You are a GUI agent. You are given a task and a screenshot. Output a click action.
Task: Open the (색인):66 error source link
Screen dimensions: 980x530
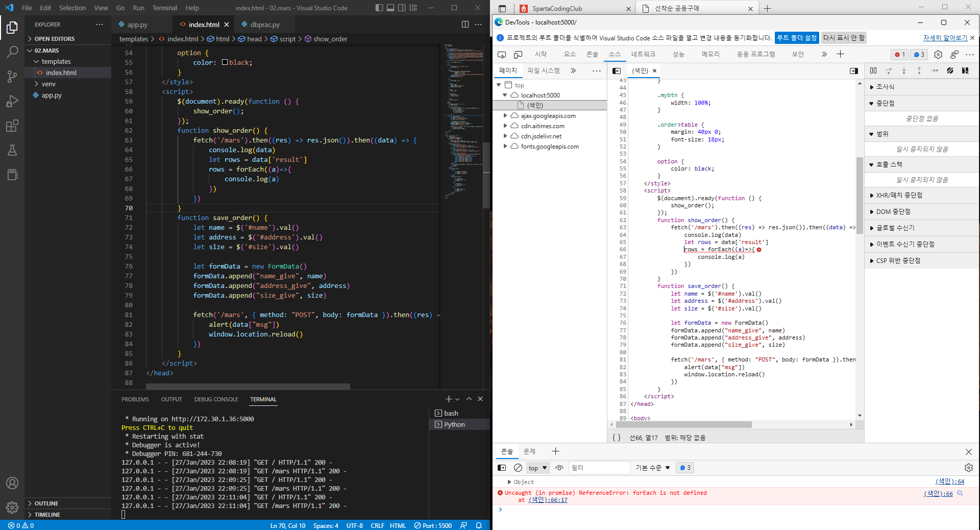click(x=938, y=493)
